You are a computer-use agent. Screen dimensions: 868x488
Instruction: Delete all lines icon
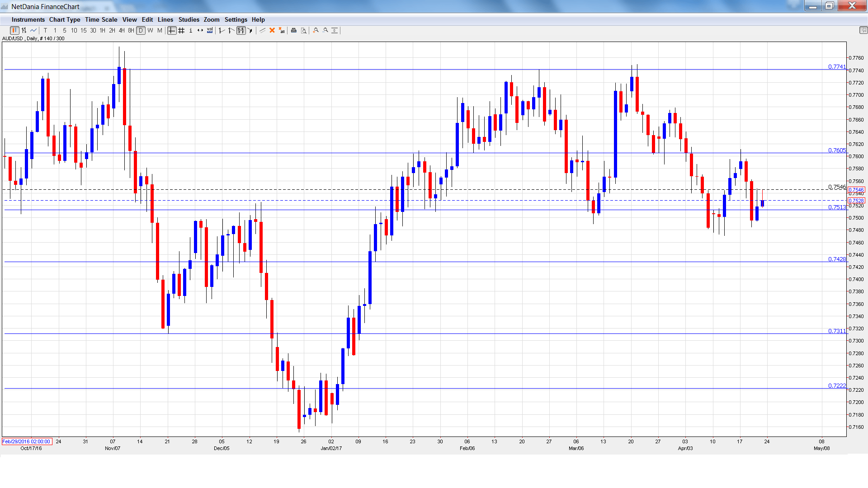282,31
